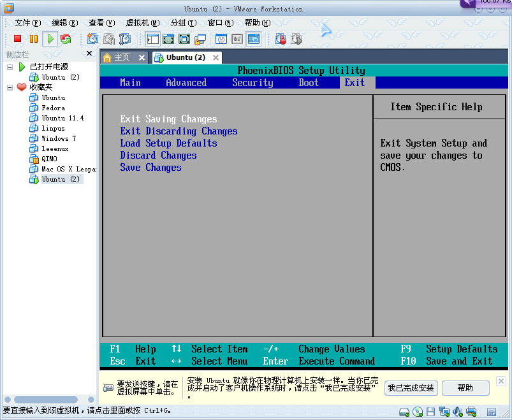Click the floppy drive status bar icon
Viewport: 512px width, 420px height.
(430, 412)
